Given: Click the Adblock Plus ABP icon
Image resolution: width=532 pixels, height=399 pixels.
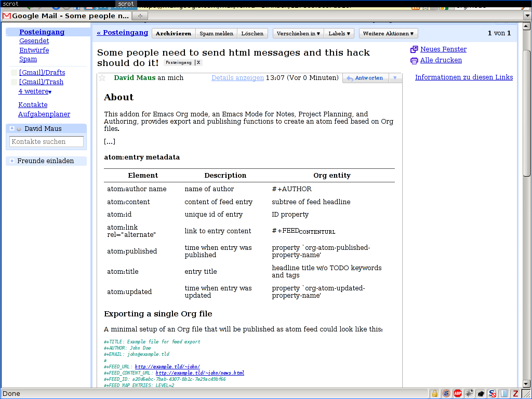Looking at the screenshot, I should click(458, 394).
